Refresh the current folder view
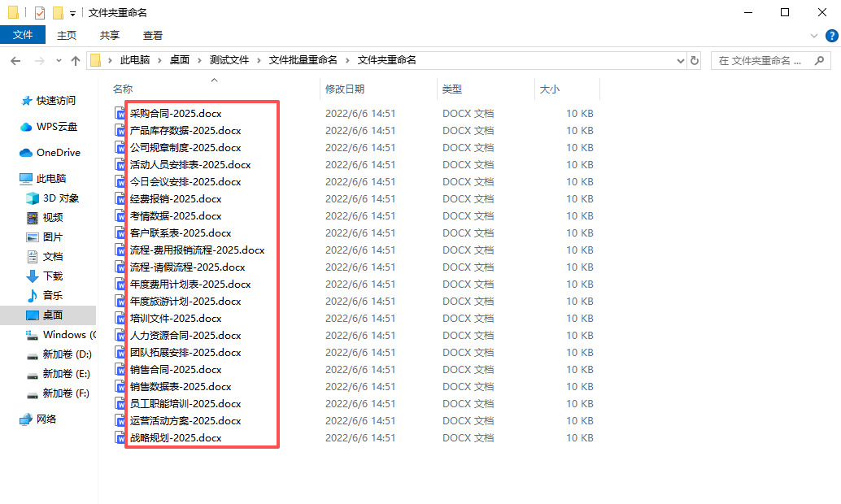 pos(695,61)
